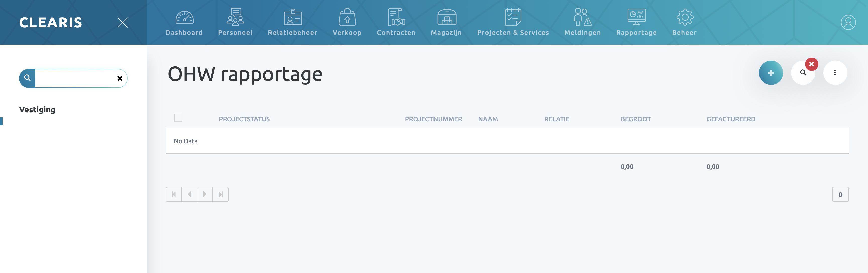Image resolution: width=868 pixels, height=273 pixels.
Task: Open the Dashboard gauge icon
Action: pyautogui.click(x=184, y=18)
